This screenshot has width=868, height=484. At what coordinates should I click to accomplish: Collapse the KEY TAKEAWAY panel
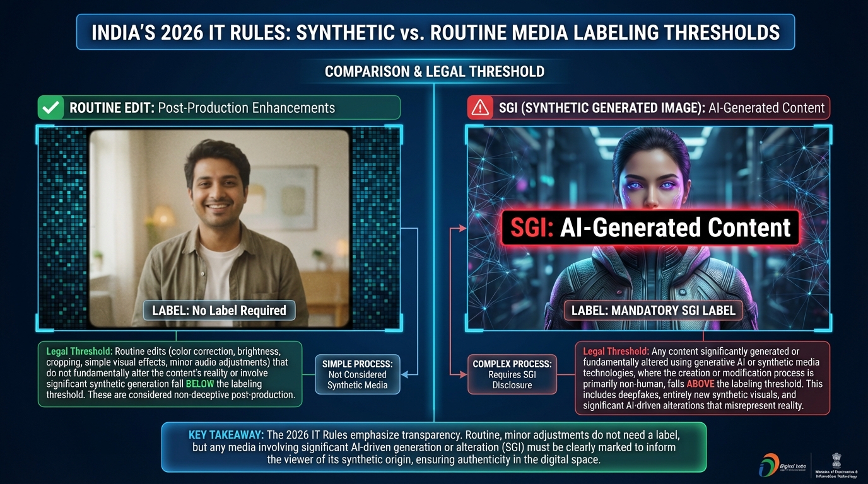(x=434, y=447)
